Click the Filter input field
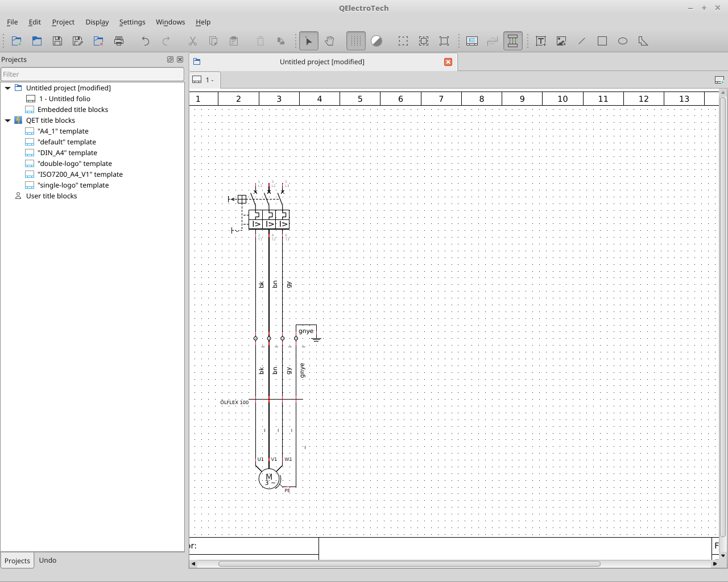Viewport: 728px width, 582px height. (x=92, y=74)
